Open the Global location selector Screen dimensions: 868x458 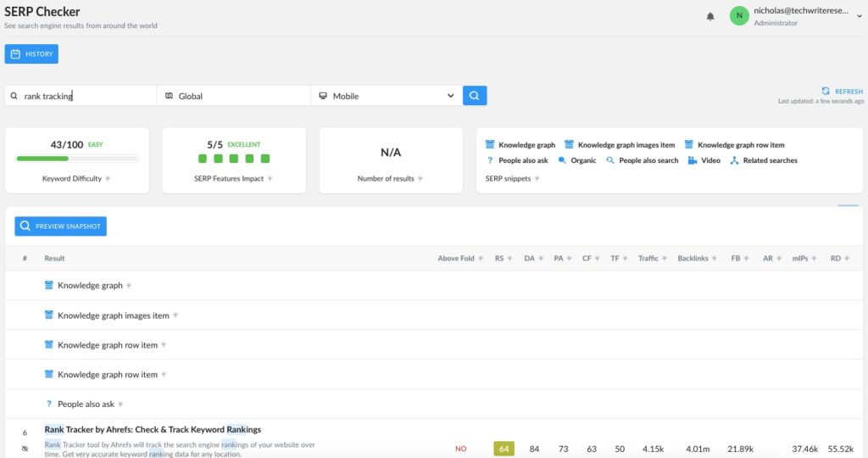point(234,96)
